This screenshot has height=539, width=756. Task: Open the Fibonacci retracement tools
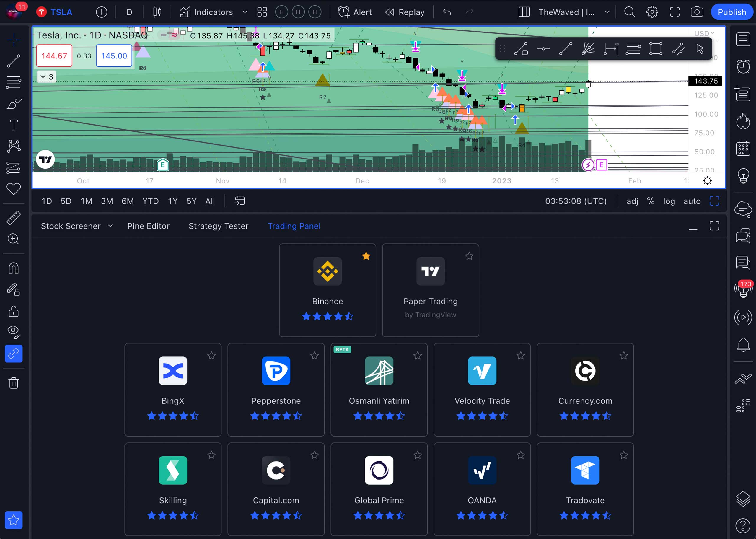[x=14, y=82]
